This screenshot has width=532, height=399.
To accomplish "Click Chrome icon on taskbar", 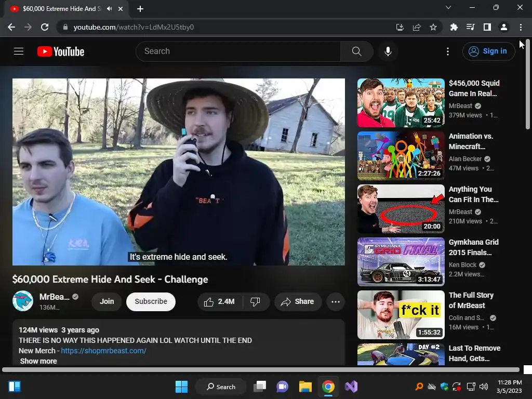I will [328, 387].
